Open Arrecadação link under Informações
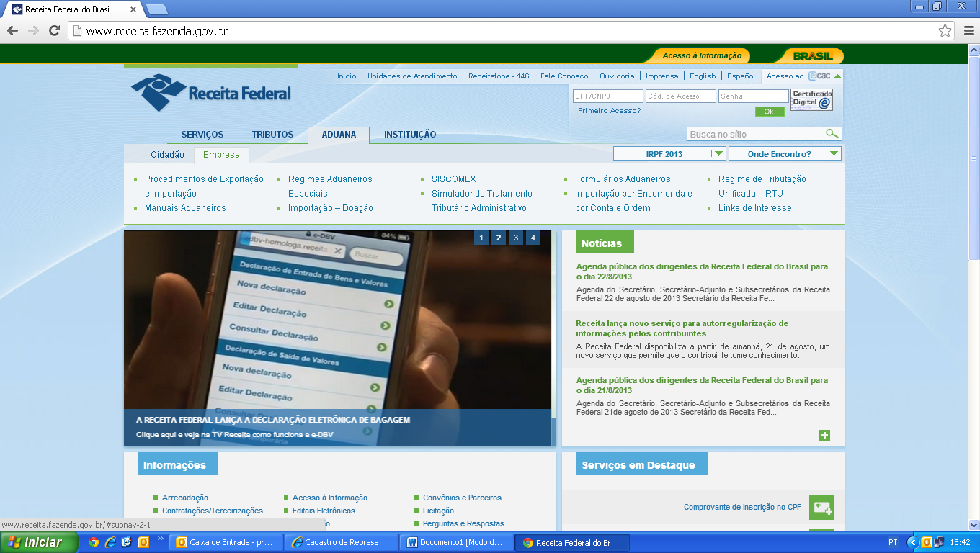The height and width of the screenshot is (553, 980). pyautogui.click(x=185, y=498)
